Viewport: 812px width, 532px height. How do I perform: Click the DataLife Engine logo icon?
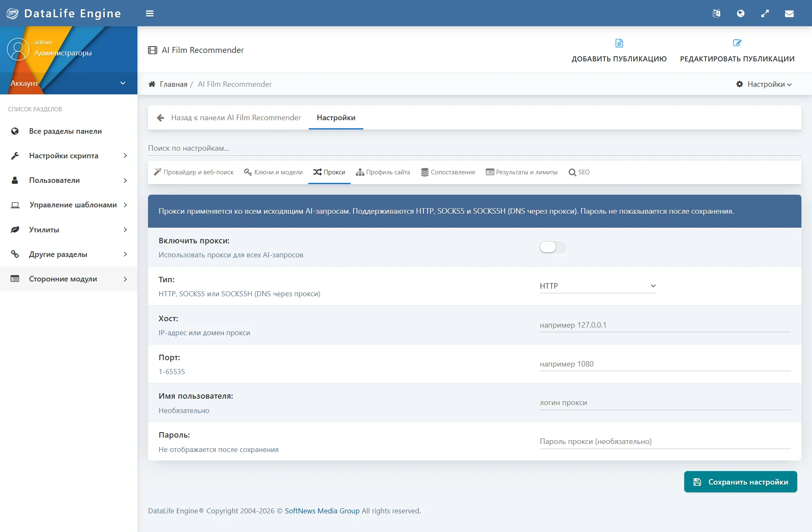click(13, 14)
